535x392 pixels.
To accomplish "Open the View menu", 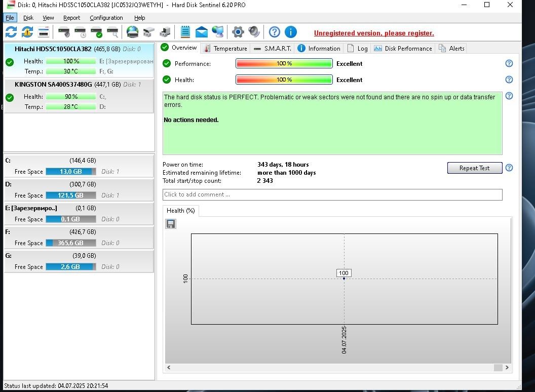I will 48,18.
